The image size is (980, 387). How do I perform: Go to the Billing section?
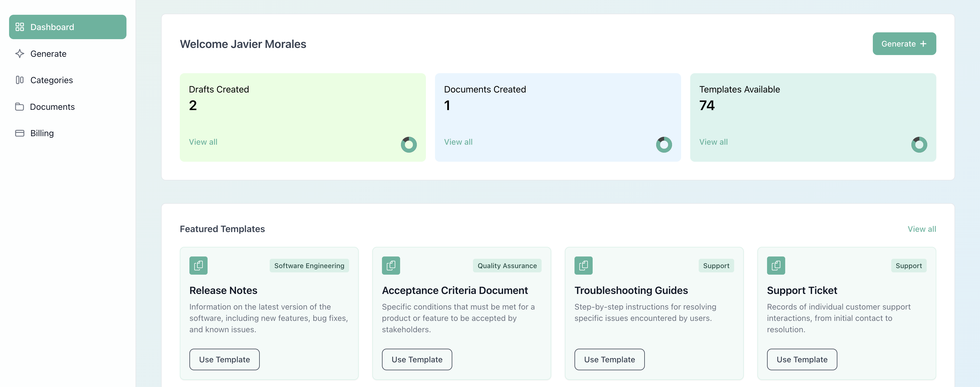(42, 133)
